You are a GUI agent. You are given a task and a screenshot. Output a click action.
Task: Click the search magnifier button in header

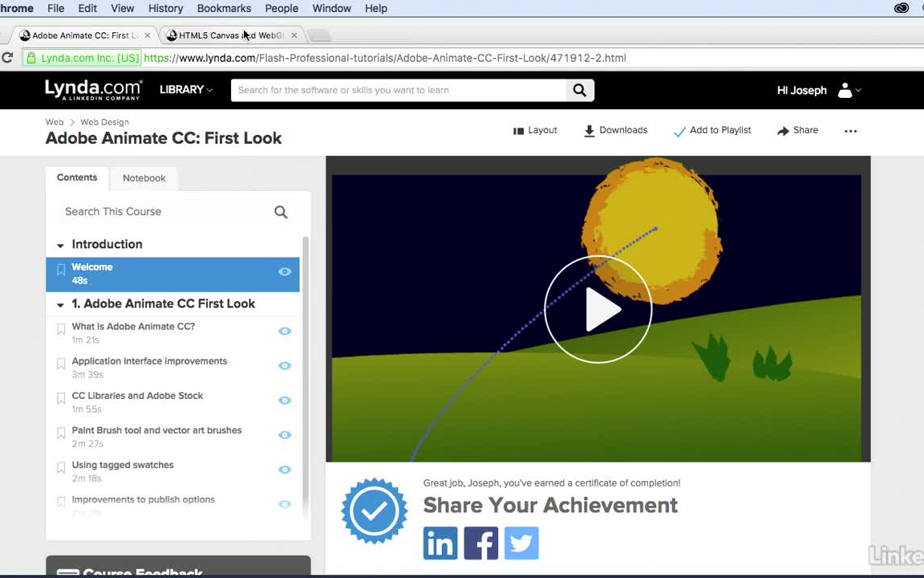pos(580,90)
